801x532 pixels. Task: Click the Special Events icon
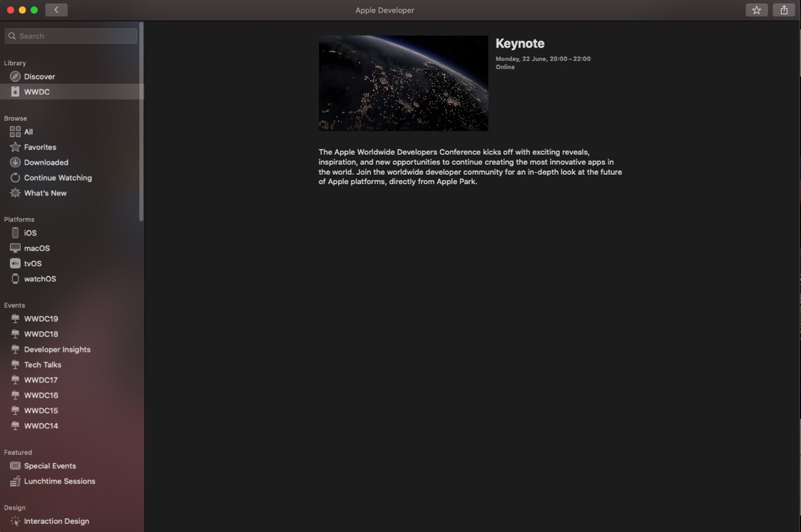click(15, 466)
